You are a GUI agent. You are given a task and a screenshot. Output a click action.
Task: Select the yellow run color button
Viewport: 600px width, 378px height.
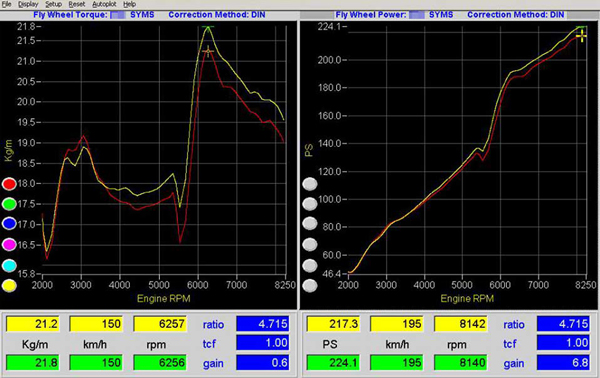tap(9, 285)
